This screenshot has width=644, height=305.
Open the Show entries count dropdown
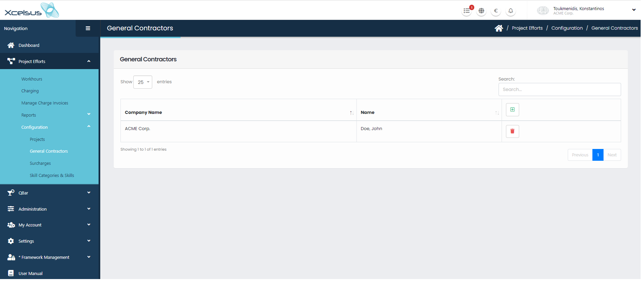point(143,82)
